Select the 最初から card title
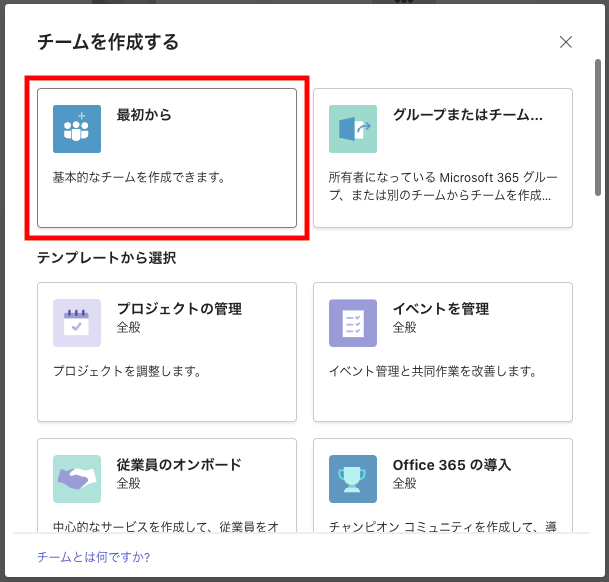609x582 pixels. 144,115
